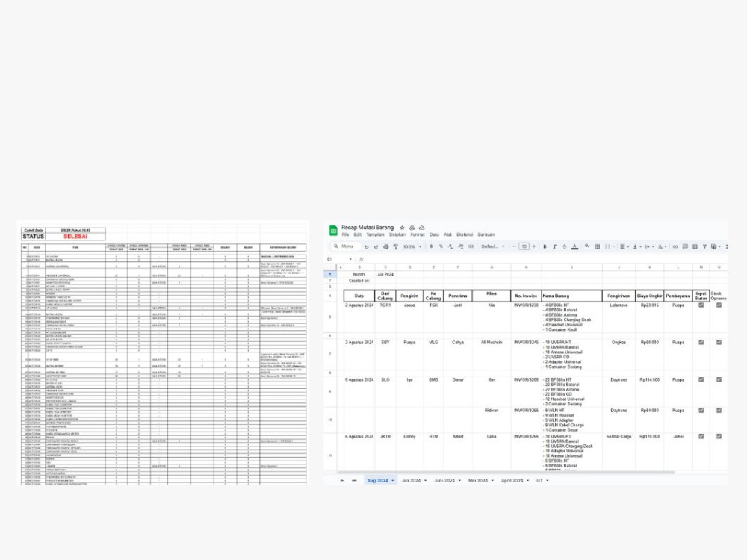Switch to the April 2024 sheet tab

pyautogui.click(x=512, y=480)
